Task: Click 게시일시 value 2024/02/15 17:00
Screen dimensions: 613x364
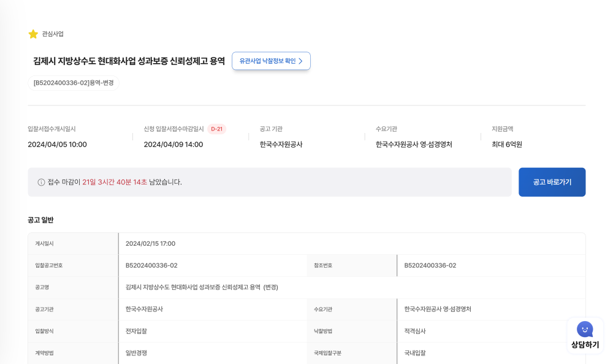Action: 150,243
